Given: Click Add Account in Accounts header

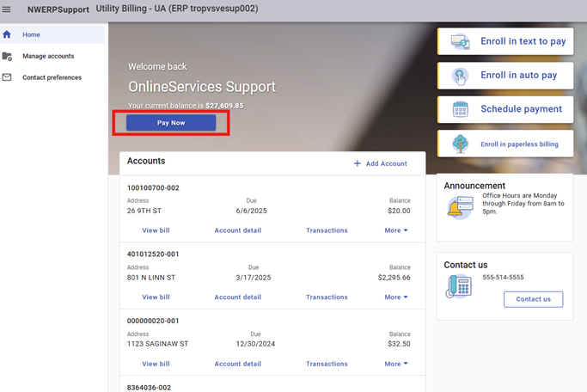Looking at the screenshot, I should coord(381,163).
